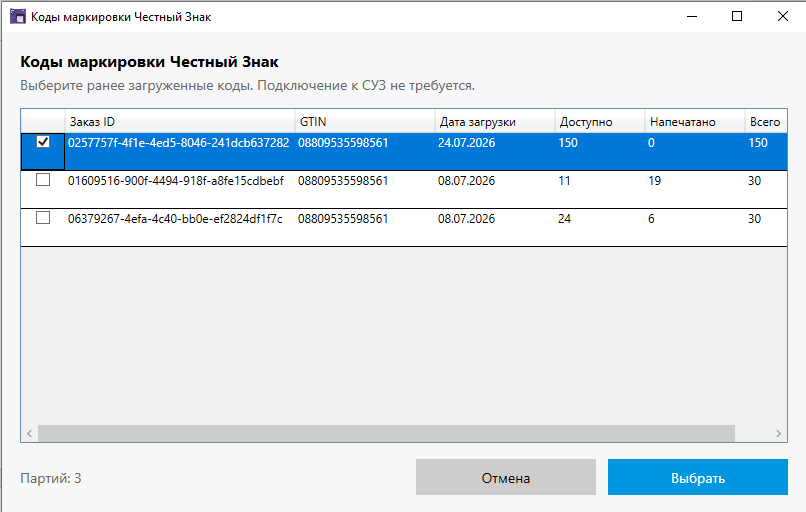
Task: Click the app icon in title bar
Action: (18, 16)
